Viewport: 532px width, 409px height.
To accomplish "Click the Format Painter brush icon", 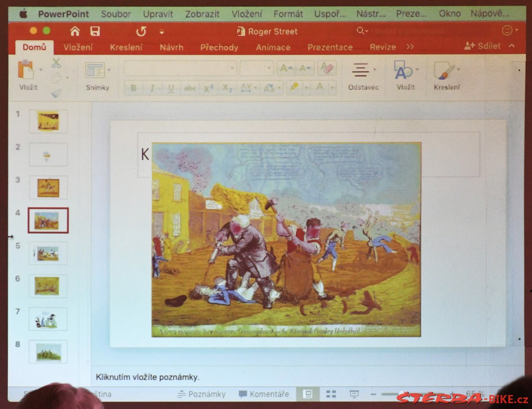I will (x=56, y=93).
